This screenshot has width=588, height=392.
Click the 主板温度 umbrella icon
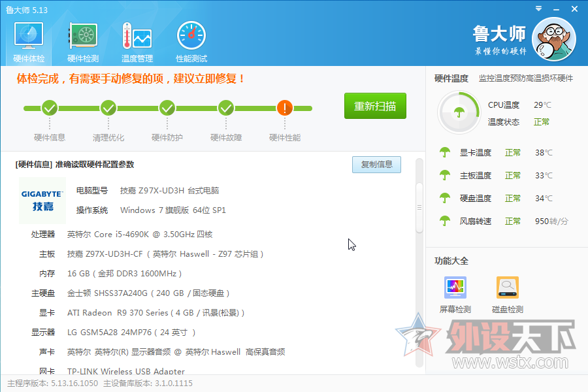coord(445,175)
